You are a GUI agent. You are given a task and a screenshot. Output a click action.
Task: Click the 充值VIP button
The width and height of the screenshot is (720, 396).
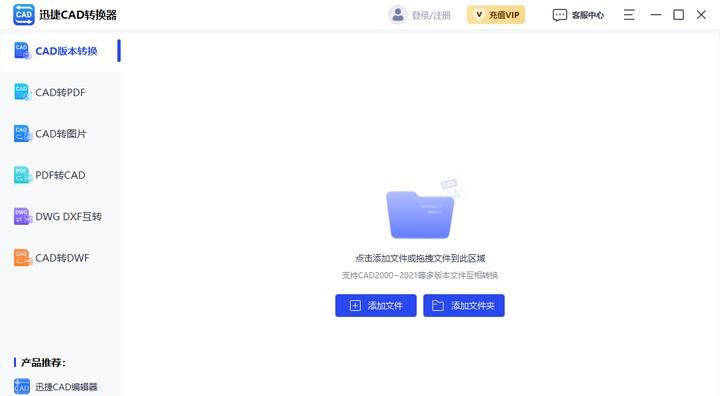coord(496,15)
